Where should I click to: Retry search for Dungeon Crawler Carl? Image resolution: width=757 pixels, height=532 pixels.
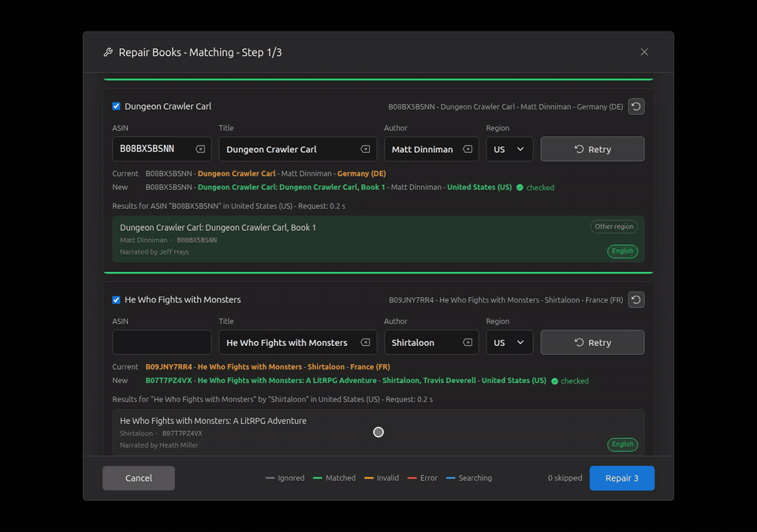[592, 149]
